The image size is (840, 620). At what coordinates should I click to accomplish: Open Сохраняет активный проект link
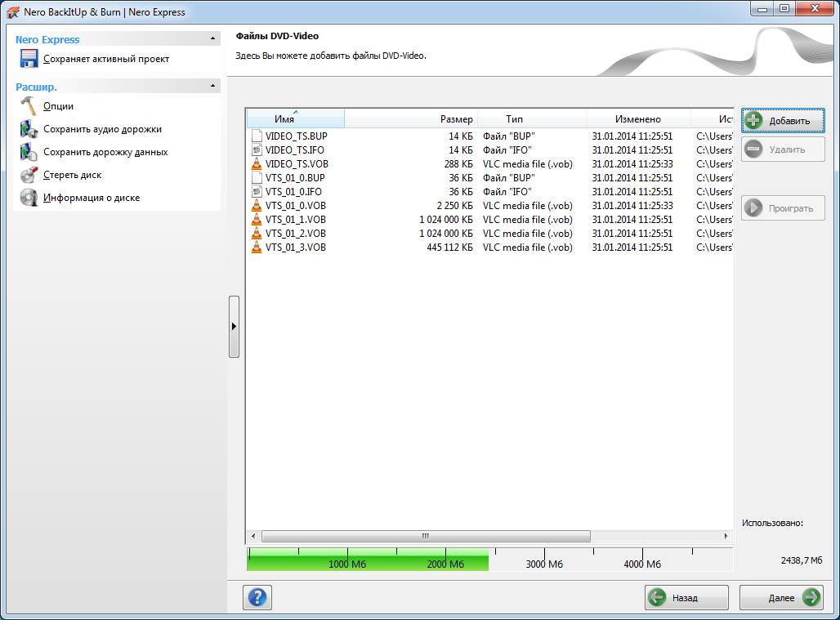pyautogui.click(x=106, y=59)
